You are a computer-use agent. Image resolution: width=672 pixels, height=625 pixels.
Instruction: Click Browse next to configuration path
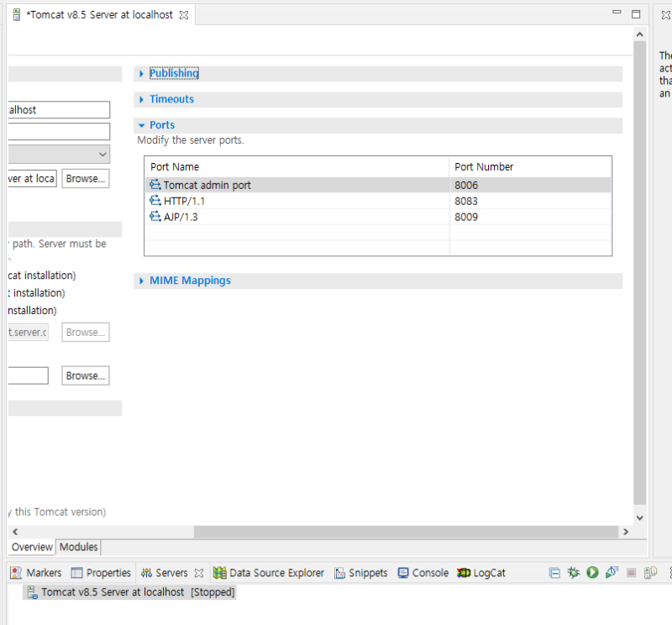(86, 179)
